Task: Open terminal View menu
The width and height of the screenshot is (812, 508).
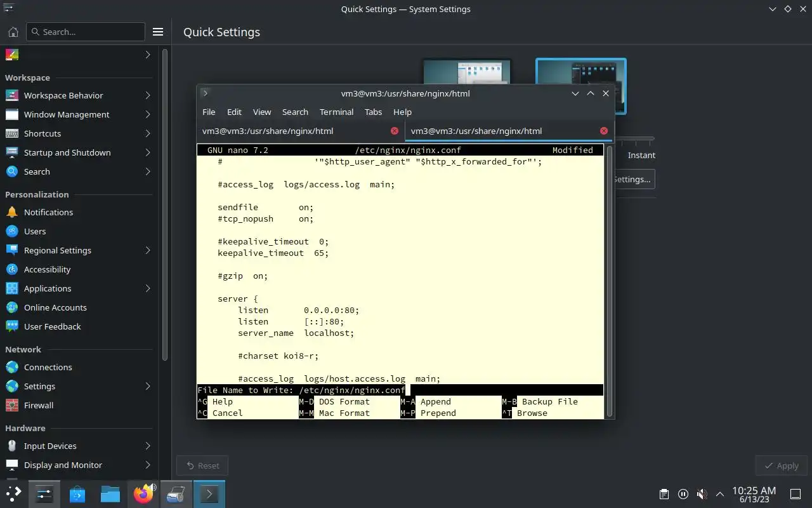Action: tap(262, 112)
